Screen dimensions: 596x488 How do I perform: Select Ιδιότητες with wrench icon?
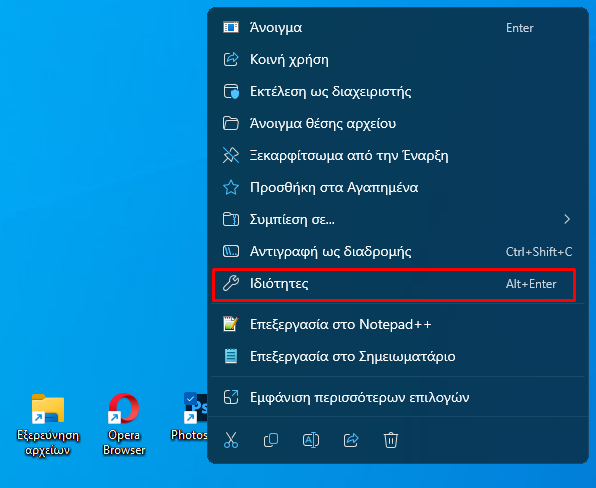tap(394, 284)
